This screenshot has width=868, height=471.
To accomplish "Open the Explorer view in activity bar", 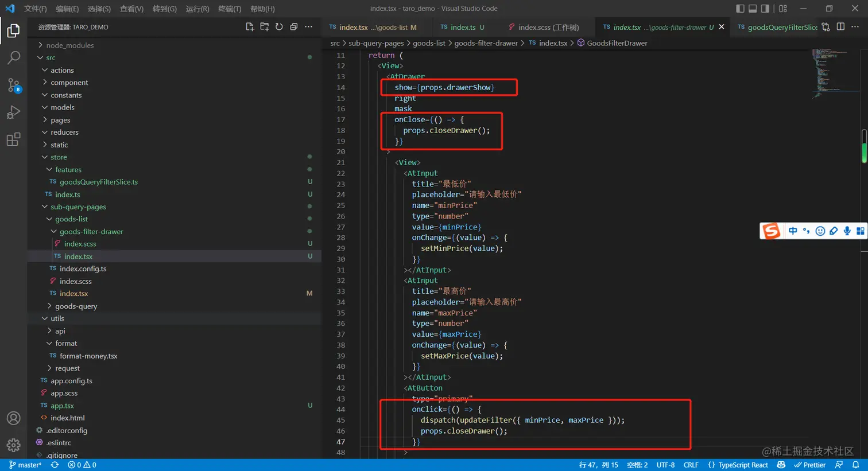I will click(x=13, y=30).
